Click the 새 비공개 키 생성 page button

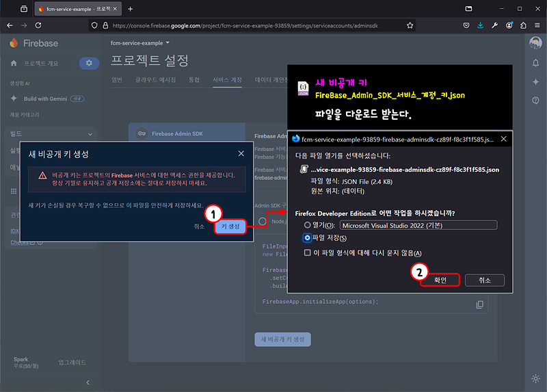(282, 339)
